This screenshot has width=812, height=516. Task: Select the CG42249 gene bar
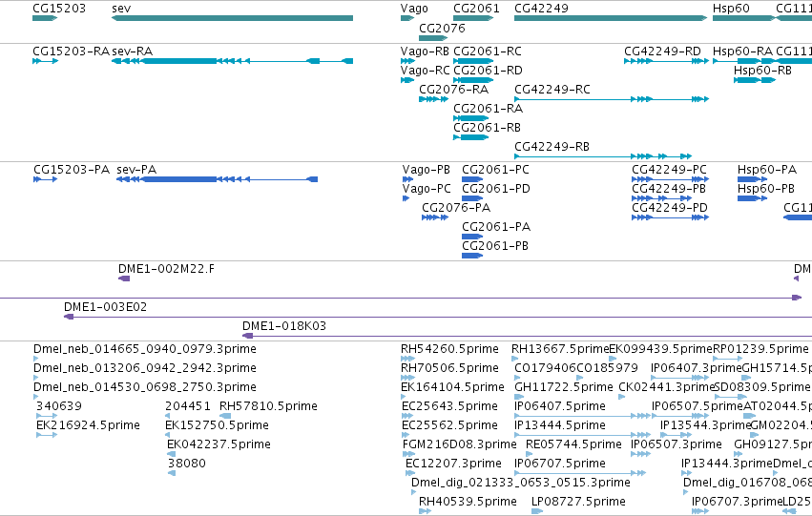(611, 18)
